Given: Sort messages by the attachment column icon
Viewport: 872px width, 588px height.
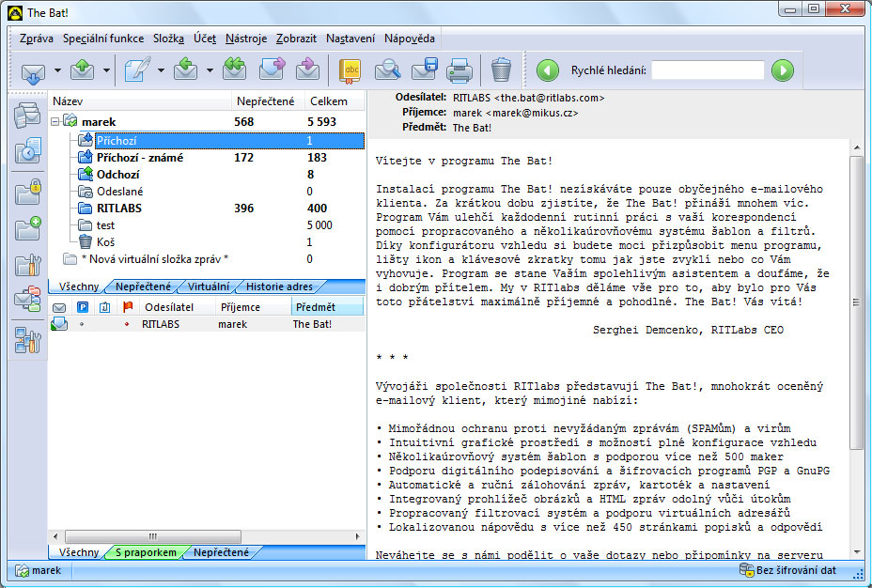Looking at the screenshot, I should (x=104, y=307).
